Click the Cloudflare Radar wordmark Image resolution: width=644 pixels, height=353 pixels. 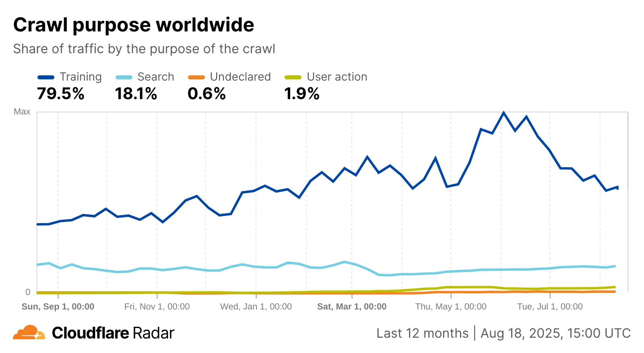coord(113,333)
